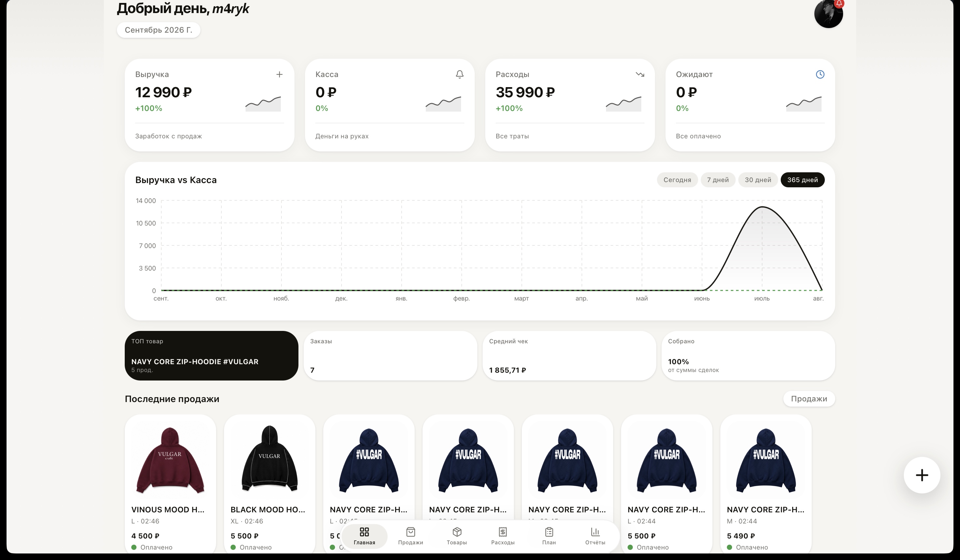This screenshot has width=960, height=560.
Task: Switch the chart range to 30 дней
Action: (758, 180)
